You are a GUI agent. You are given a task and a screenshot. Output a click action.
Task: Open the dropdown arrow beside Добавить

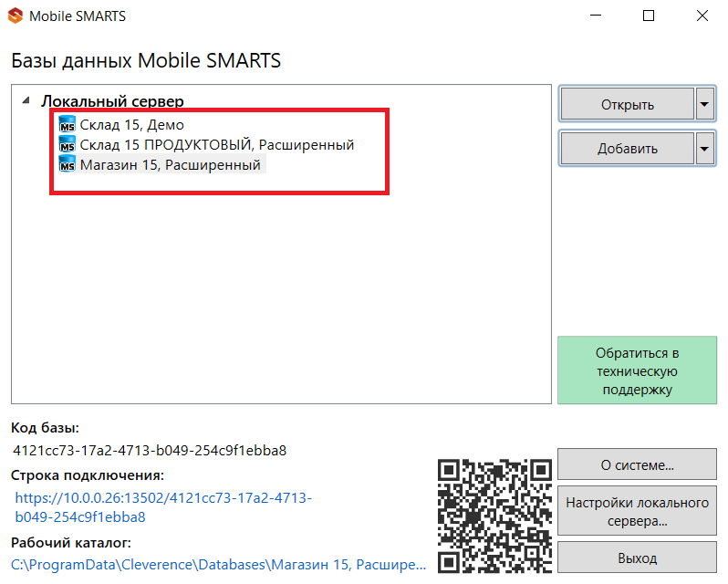705,148
